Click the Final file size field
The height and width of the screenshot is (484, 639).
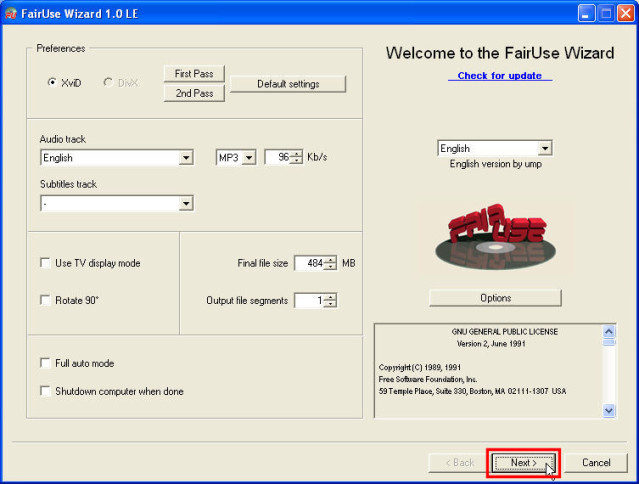[309, 263]
